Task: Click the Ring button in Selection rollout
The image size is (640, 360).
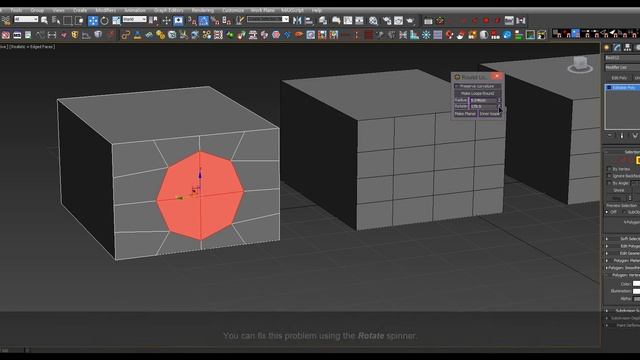Action: coord(617,198)
